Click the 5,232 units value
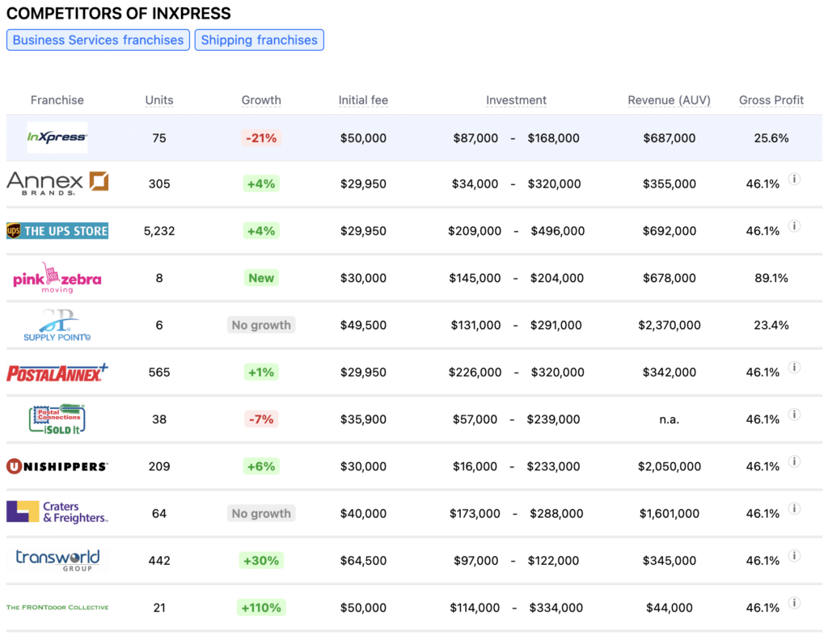 point(159,230)
